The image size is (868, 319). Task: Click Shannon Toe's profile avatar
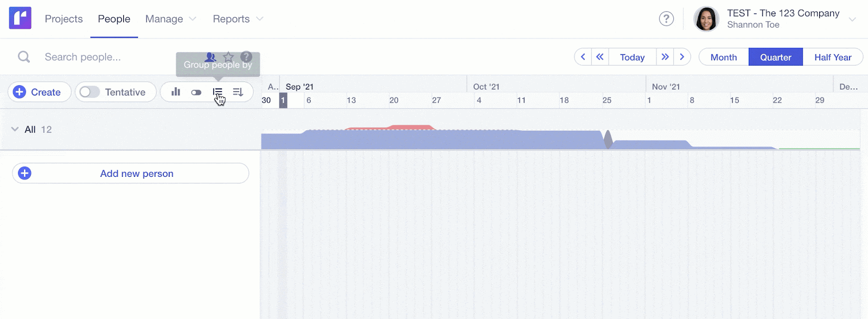pyautogui.click(x=706, y=18)
